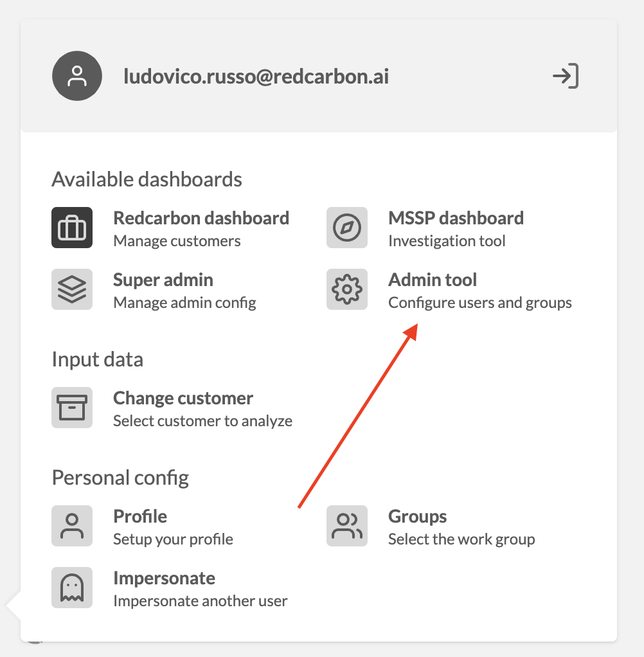Click the 'Impersonate another user' subtitle
This screenshot has width=644, height=657.
tap(201, 601)
